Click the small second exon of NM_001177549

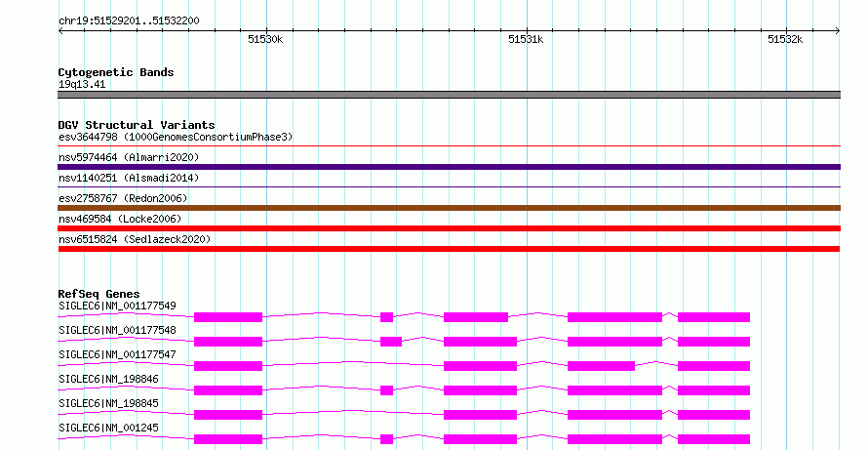click(387, 317)
